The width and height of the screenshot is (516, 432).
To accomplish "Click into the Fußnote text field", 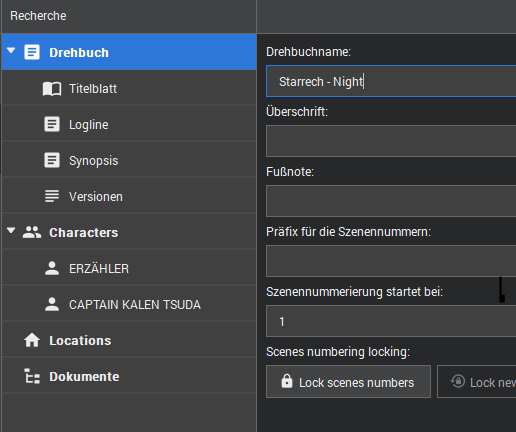I will [x=391, y=201].
